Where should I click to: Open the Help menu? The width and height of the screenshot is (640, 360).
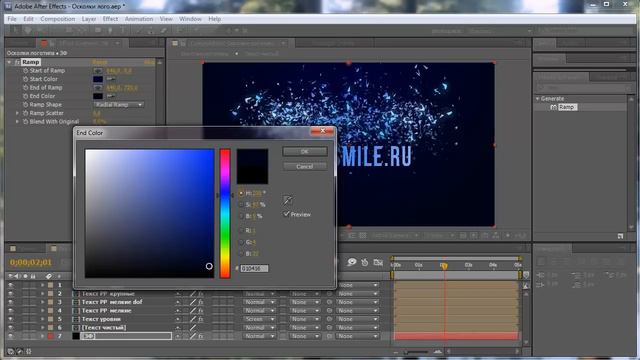tap(214, 19)
